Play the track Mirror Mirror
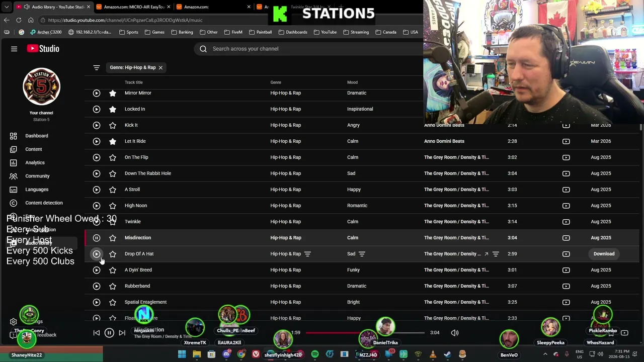644x362 pixels. pyautogui.click(x=97, y=93)
